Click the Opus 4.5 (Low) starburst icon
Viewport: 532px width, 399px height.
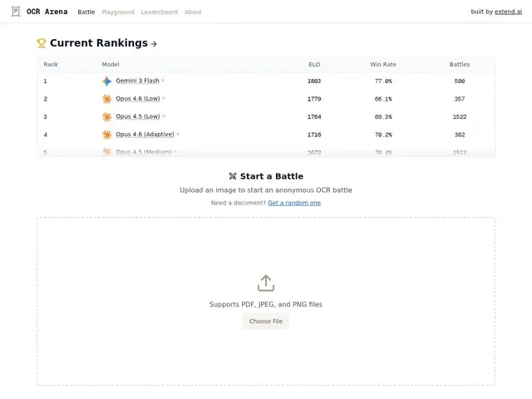tap(107, 117)
